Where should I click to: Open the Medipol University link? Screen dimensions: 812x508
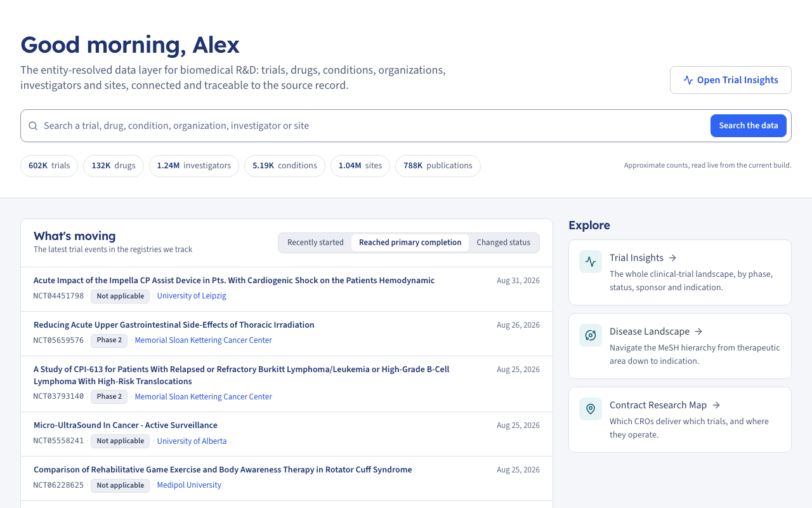(x=189, y=485)
